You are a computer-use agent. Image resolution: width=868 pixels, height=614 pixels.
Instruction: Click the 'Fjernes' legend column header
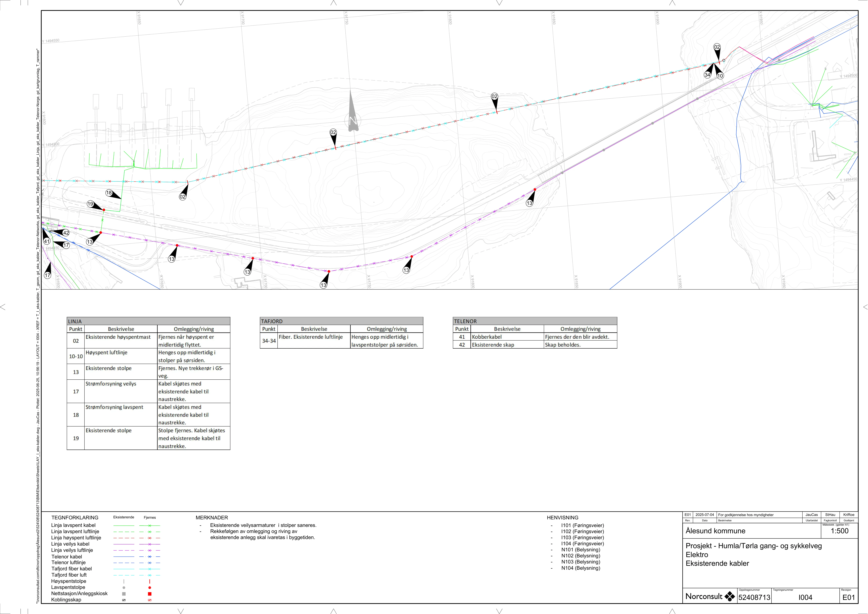(150, 518)
